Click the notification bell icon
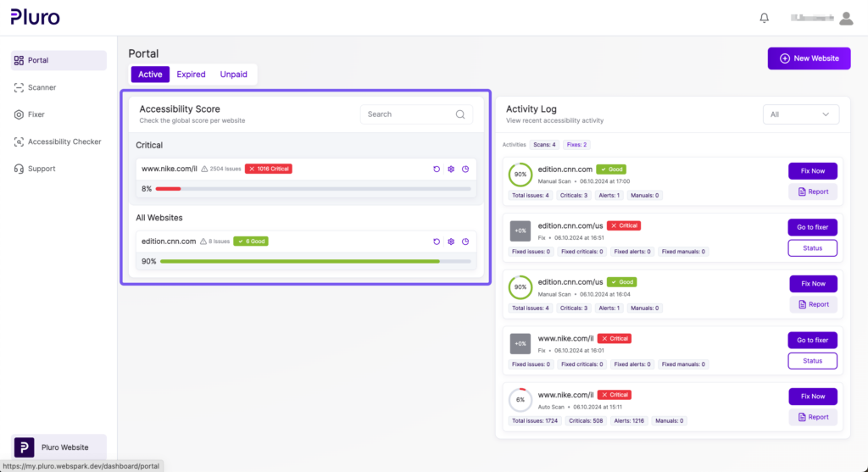 tap(765, 18)
